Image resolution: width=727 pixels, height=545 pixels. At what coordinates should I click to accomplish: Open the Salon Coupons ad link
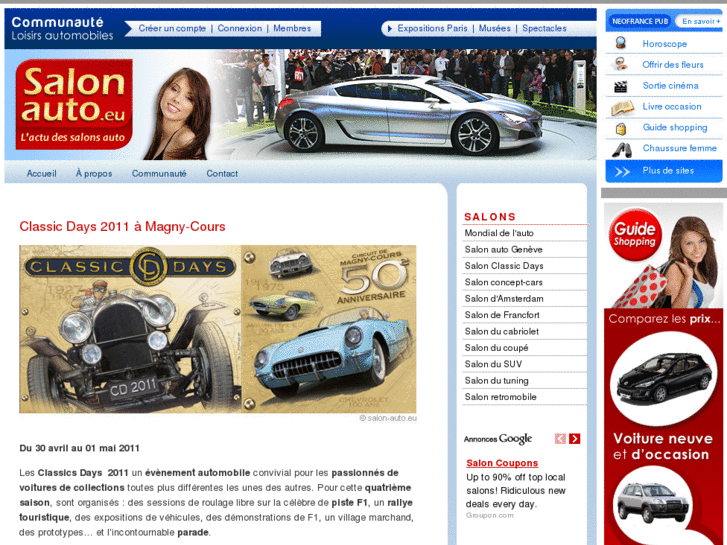[502, 463]
